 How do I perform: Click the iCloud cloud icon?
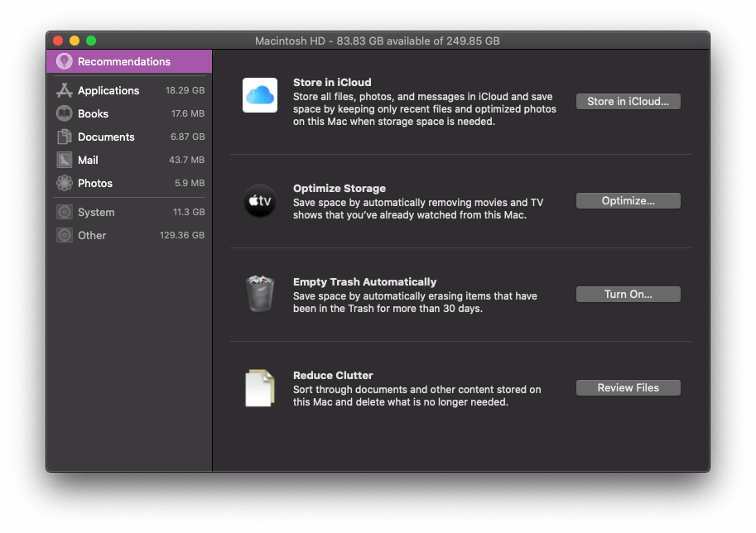click(260, 95)
